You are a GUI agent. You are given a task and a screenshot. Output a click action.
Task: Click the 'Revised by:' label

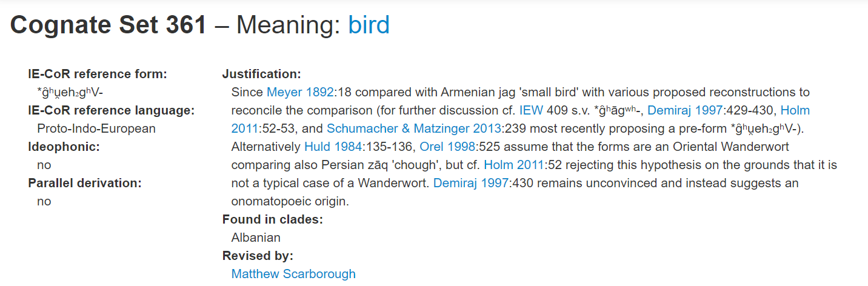[x=258, y=256]
